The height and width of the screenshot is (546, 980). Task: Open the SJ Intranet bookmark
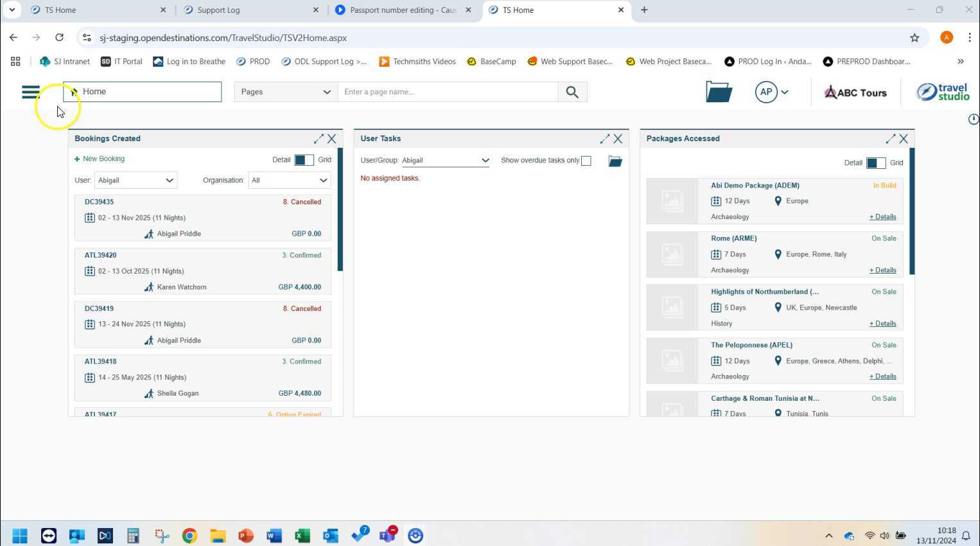coord(64,62)
